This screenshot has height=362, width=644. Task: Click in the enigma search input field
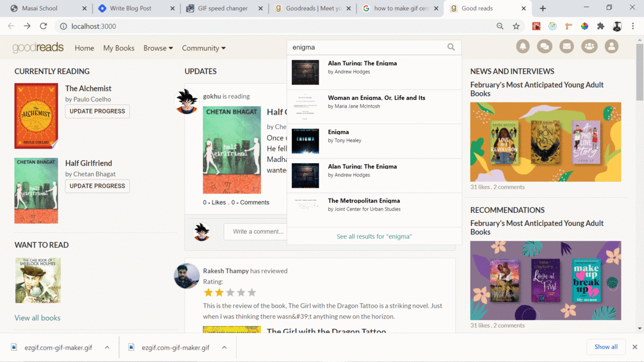tap(368, 47)
